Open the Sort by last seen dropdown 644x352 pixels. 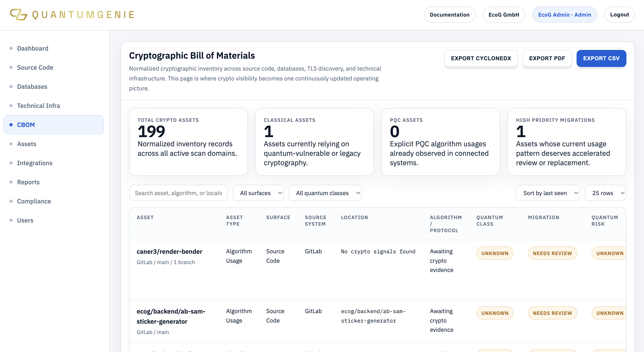(548, 193)
